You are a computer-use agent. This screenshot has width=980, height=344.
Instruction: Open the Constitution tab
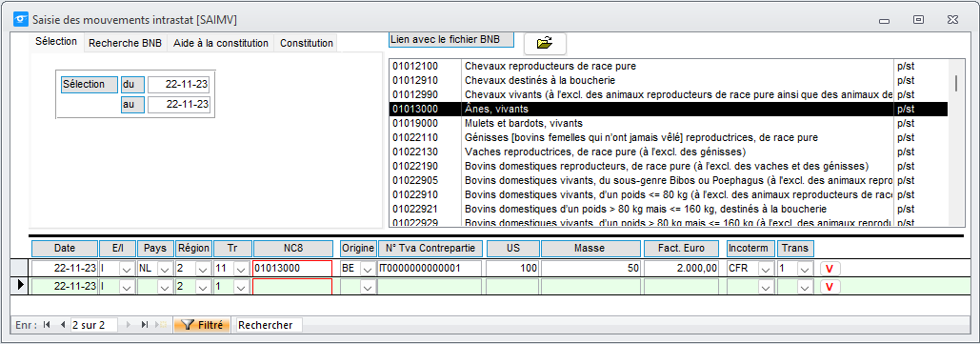pos(307,43)
